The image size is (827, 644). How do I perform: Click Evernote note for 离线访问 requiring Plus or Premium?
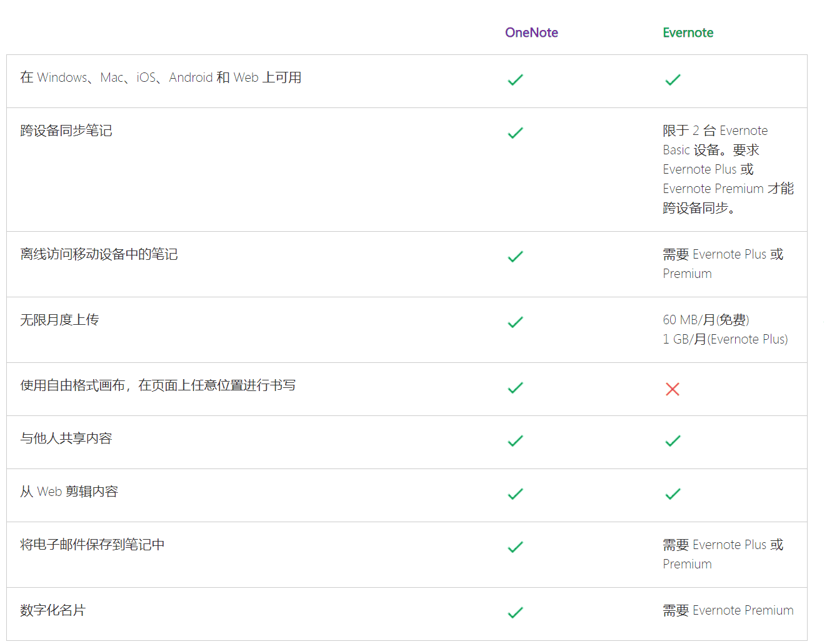click(x=723, y=264)
